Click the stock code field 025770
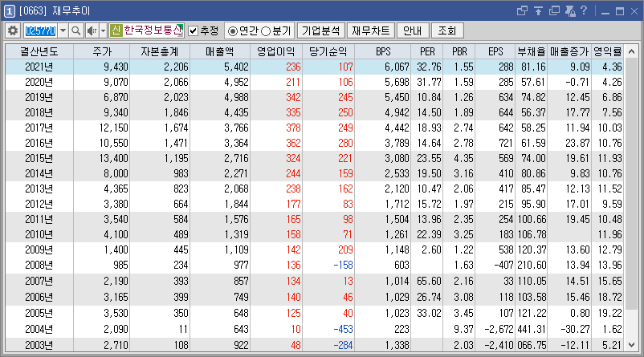 click(40, 30)
